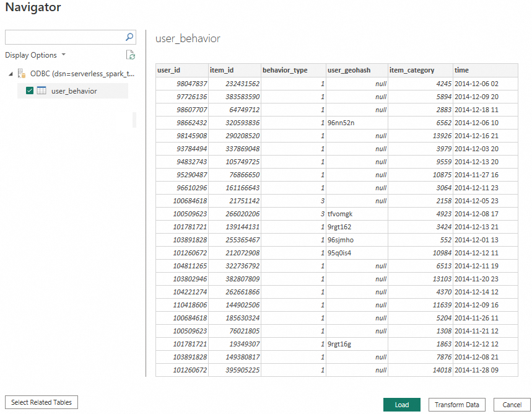The height and width of the screenshot is (414, 532).
Task: Click the ODBC database source icon
Action: [x=22, y=73]
